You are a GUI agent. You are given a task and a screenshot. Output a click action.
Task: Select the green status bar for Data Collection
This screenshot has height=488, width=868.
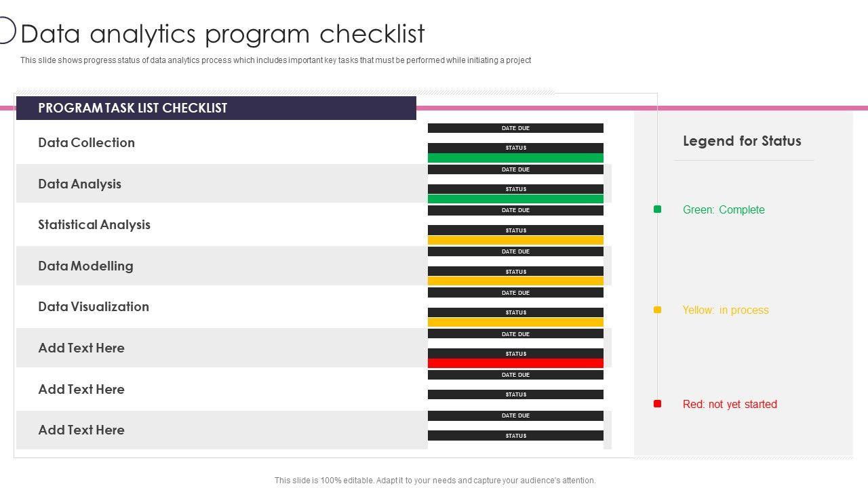pos(515,158)
